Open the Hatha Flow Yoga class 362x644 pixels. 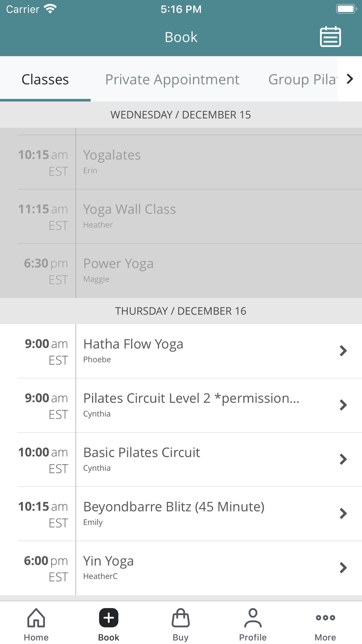pos(133,344)
